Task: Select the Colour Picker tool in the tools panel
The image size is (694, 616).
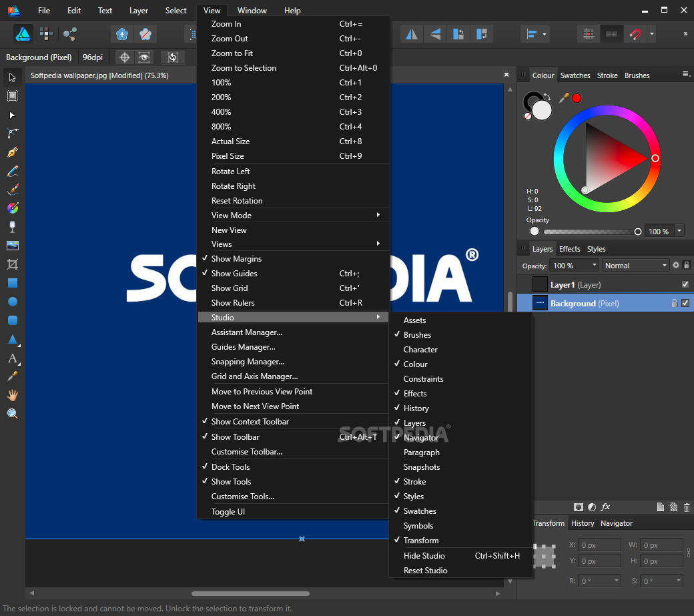Action: click(13, 376)
